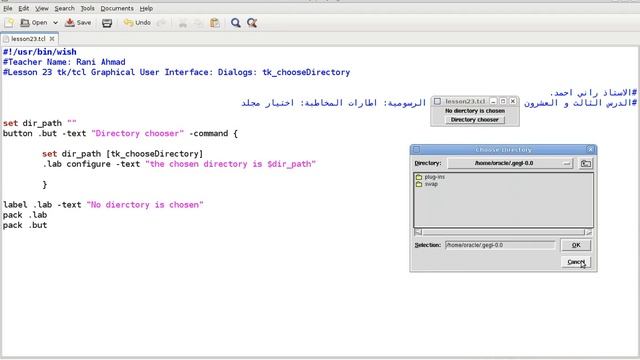Screen dimensions: 640x360
Task: Save the current file from the toolbar
Action: [x=78, y=23]
